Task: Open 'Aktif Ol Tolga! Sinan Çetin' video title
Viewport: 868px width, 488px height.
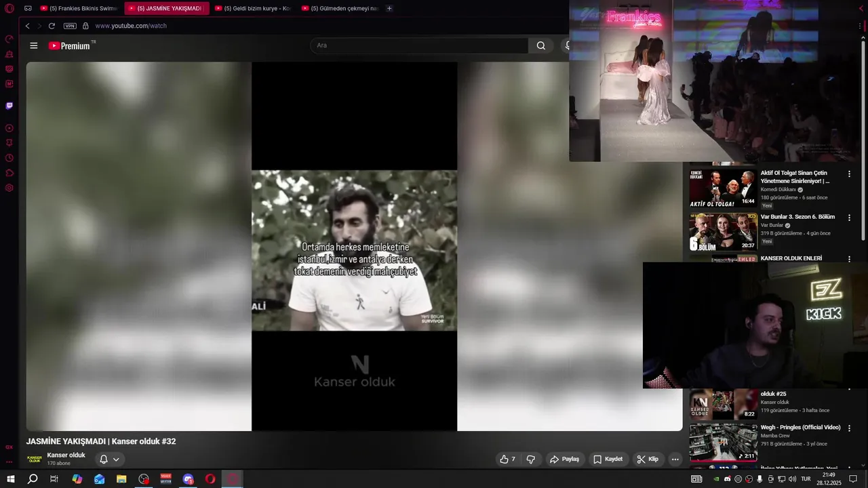Action: 795,177
